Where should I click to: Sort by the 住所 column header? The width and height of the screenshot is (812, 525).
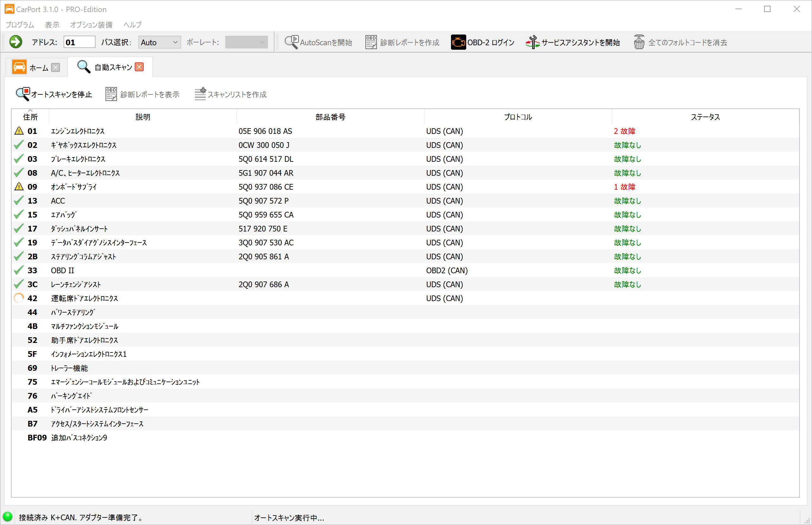tap(30, 117)
